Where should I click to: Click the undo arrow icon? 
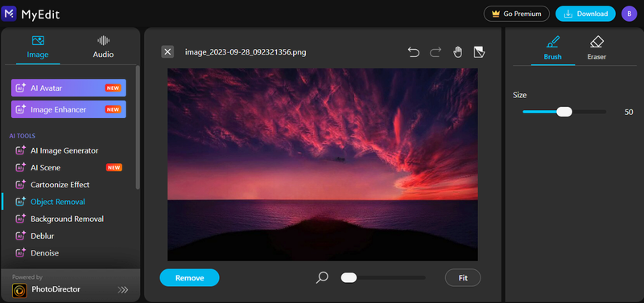tap(414, 52)
